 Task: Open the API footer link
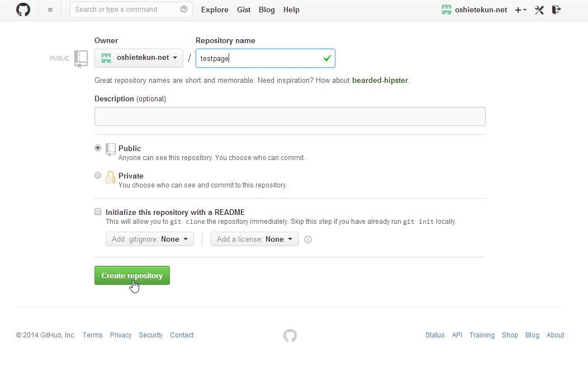click(457, 335)
